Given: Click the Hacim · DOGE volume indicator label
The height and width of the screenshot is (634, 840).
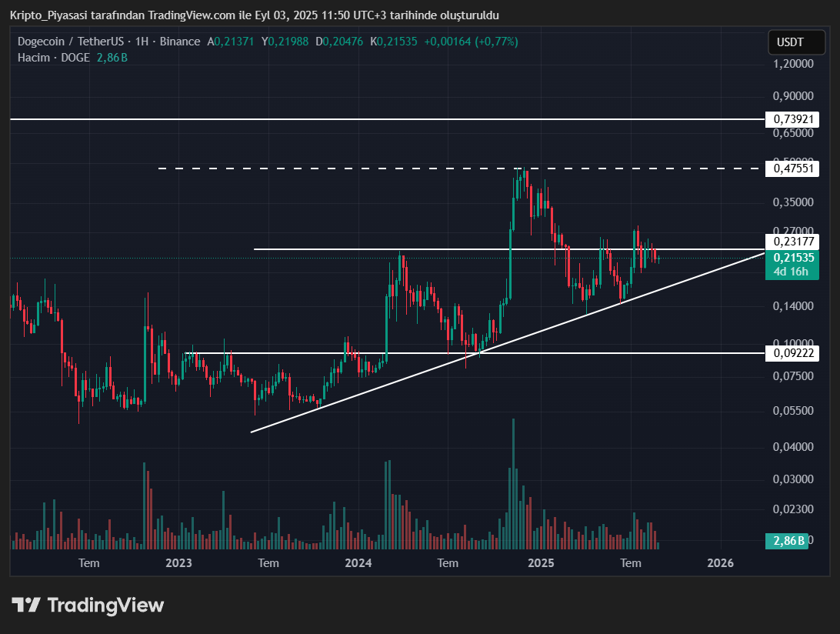Looking at the screenshot, I should [x=54, y=58].
